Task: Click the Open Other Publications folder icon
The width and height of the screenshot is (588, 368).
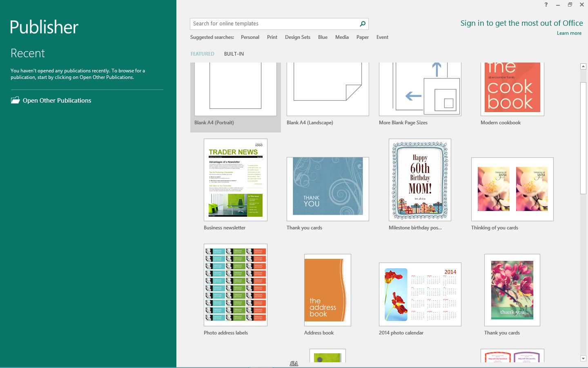Action: click(x=15, y=100)
